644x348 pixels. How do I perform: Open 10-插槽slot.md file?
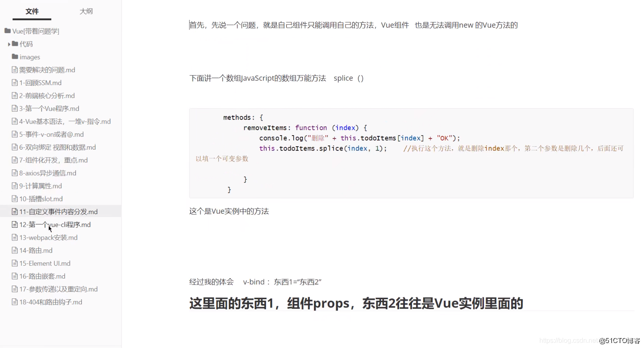[41, 199]
